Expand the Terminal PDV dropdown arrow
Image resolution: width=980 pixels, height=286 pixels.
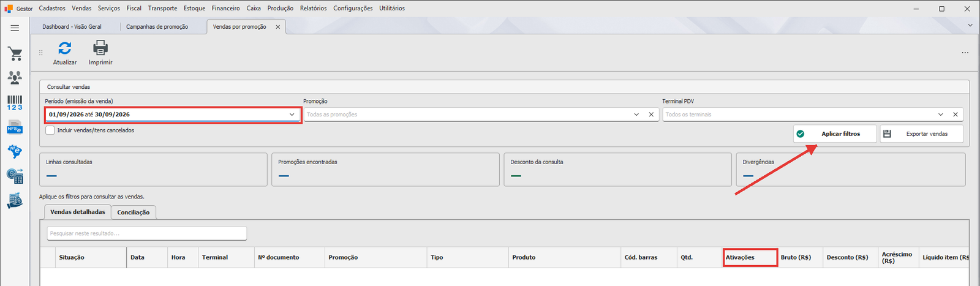coord(941,115)
